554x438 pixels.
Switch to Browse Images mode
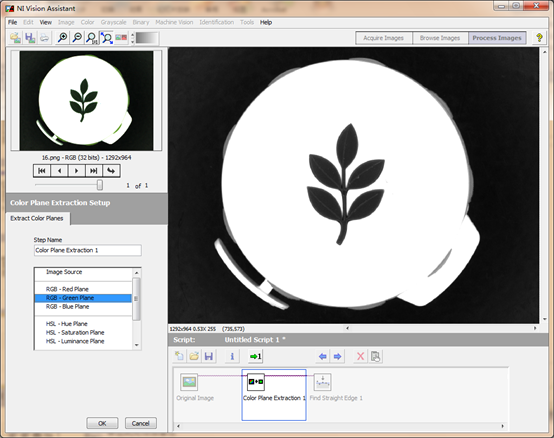coord(440,38)
